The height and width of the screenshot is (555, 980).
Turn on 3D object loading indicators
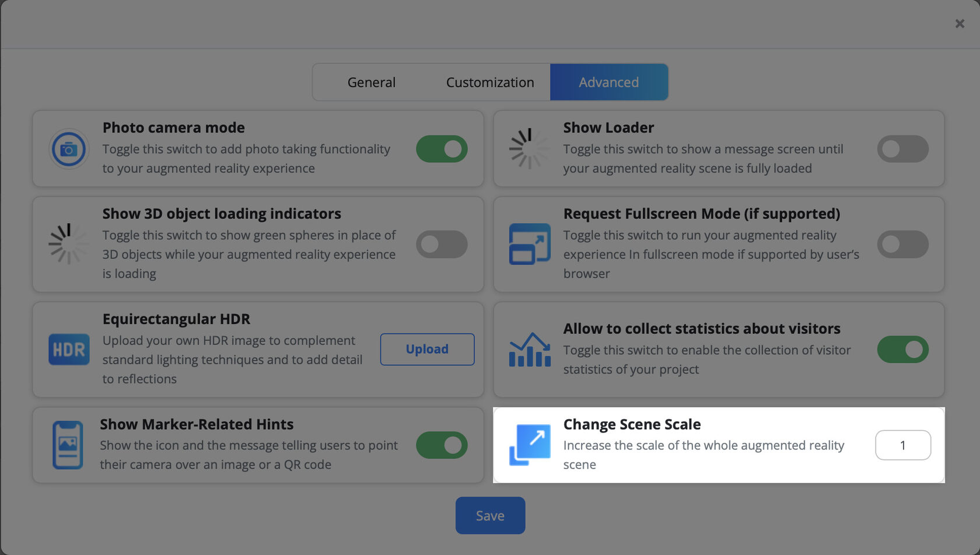click(x=442, y=244)
